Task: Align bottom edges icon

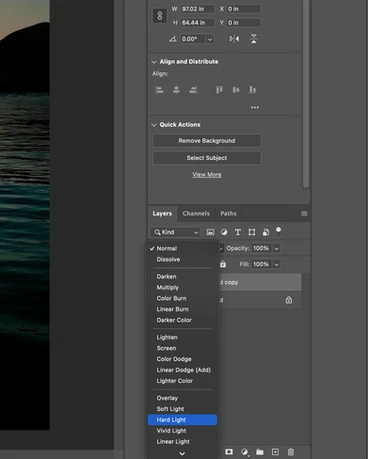Action: (253, 90)
